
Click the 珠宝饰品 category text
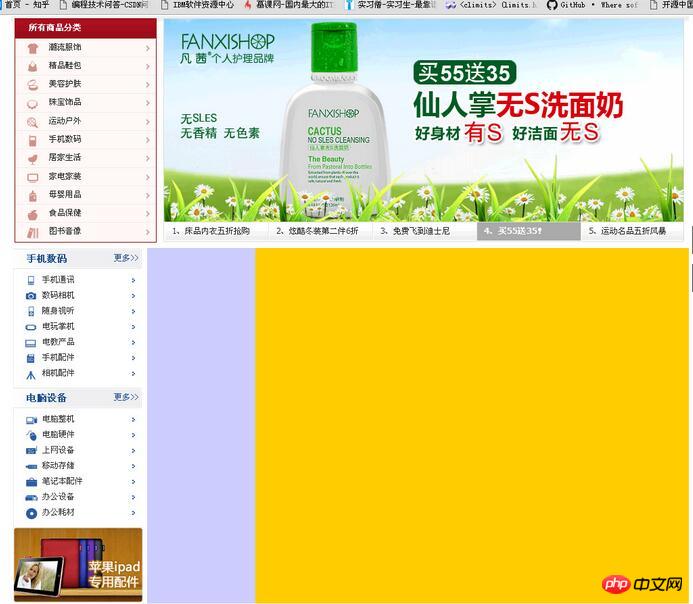pos(65,102)
